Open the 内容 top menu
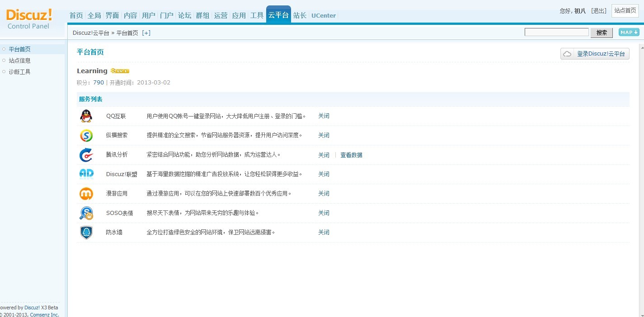Screen dimensions: 644x317 (131, 15)
